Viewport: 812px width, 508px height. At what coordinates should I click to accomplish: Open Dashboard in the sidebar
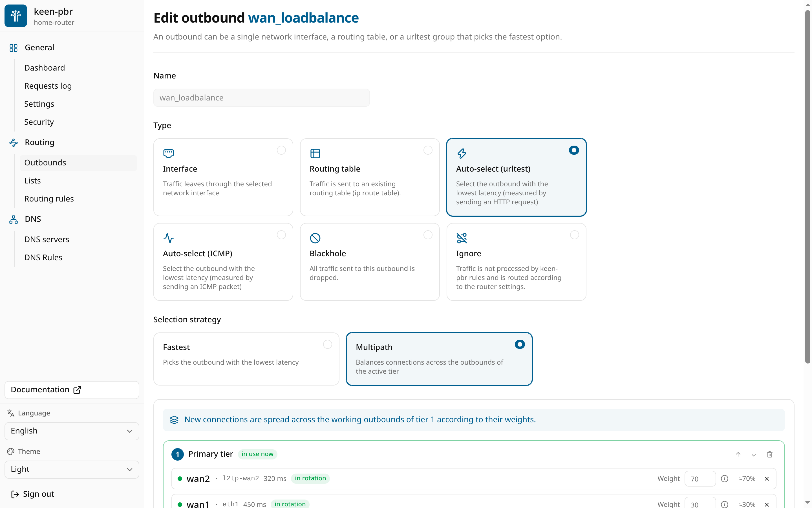pyautogui.click(x=45, y=68)
